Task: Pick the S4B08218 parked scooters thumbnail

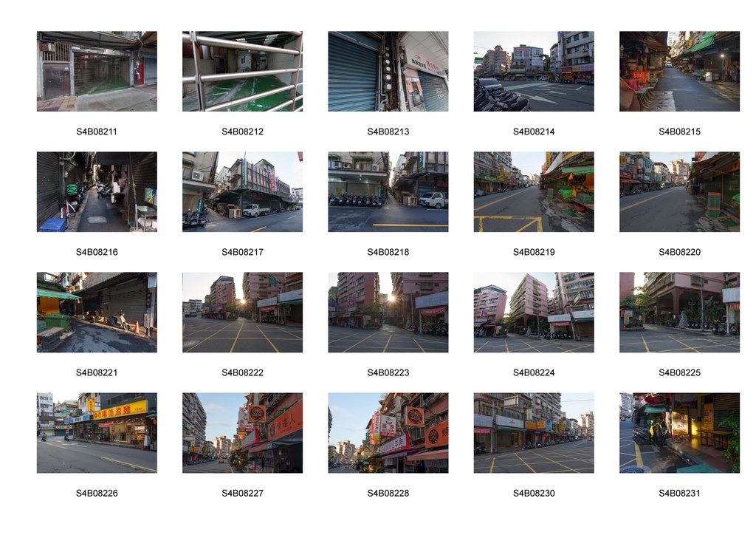Action: 388,192
